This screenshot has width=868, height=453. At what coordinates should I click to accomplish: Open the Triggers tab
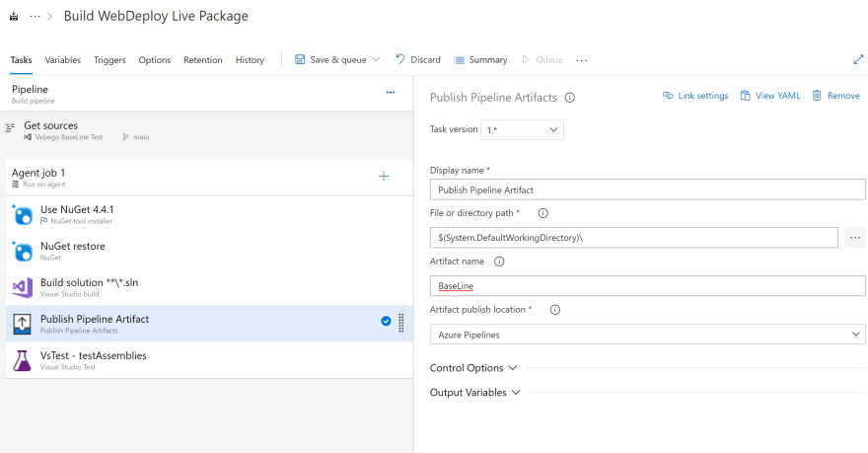109,60
